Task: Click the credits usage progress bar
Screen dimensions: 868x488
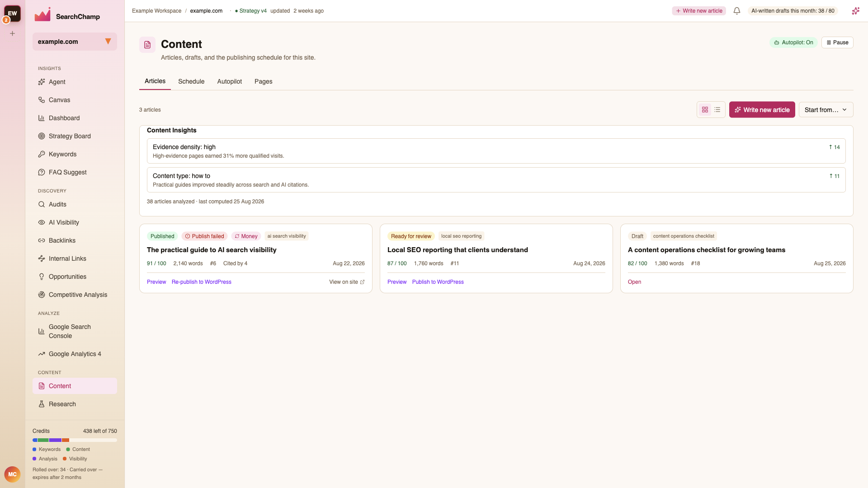Action: tap(75, 440)
